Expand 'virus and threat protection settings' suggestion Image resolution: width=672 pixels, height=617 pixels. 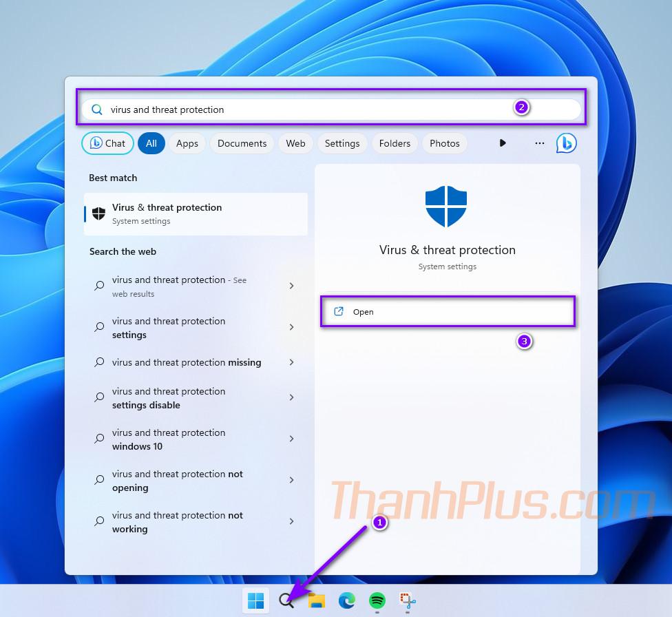292,328
